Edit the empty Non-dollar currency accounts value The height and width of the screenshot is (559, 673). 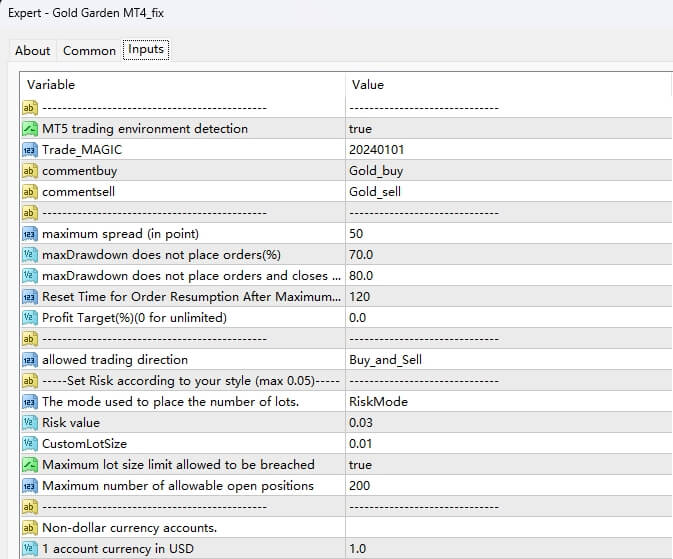tap(509, 527)
